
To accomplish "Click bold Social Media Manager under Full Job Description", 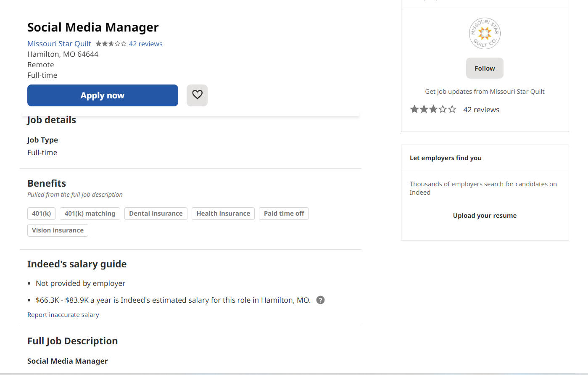I will click(68, 361).
